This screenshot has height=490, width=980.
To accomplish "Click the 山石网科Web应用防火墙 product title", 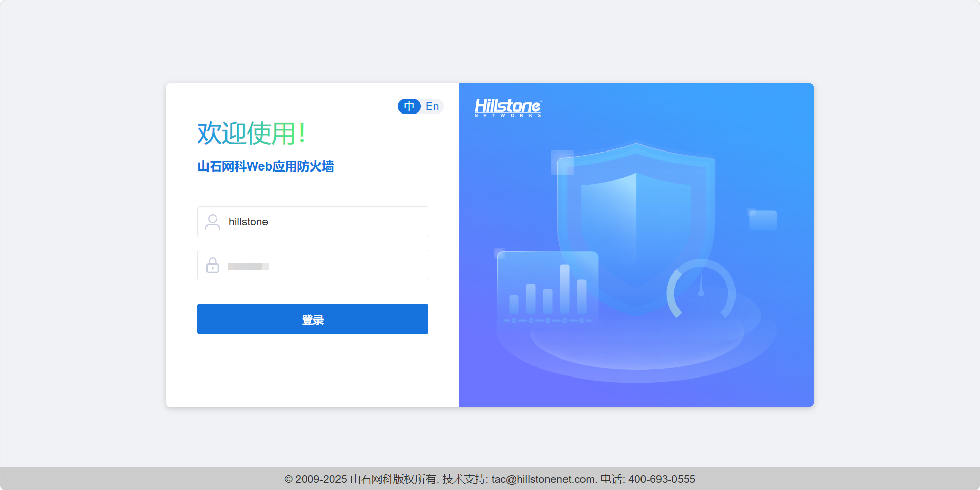I will [266, 166].
